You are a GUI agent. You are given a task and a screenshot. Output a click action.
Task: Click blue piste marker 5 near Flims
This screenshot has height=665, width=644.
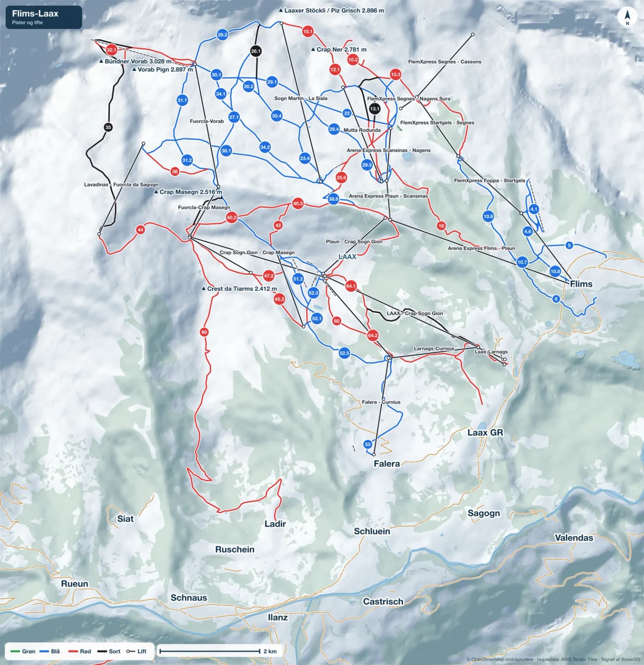569,245
